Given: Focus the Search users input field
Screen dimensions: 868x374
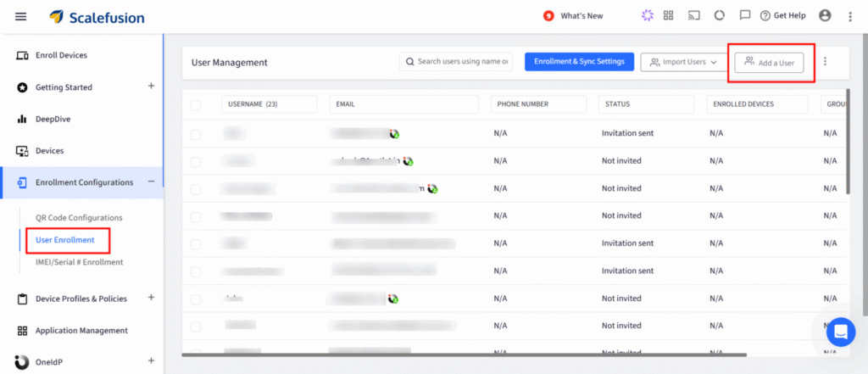Looking at the screenshot, I should [x=455, y=62].
